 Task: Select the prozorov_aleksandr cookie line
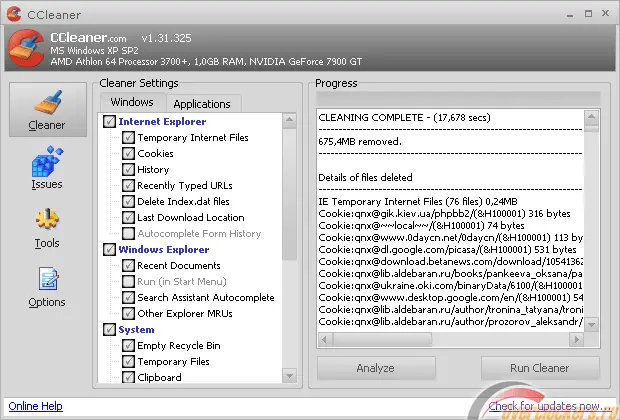click(x=450, y=322)
